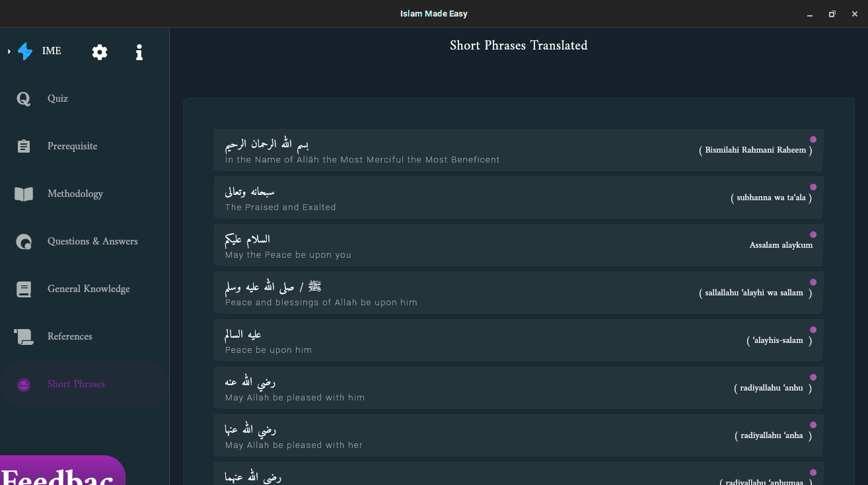
Task: Open the settings gear icon
Action: click(99, 52)
